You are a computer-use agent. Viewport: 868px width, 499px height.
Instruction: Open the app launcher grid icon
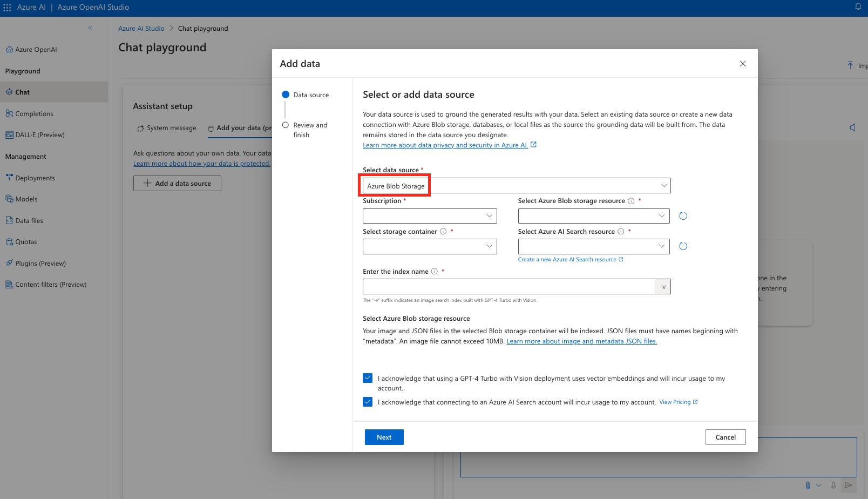coord(7,8)
